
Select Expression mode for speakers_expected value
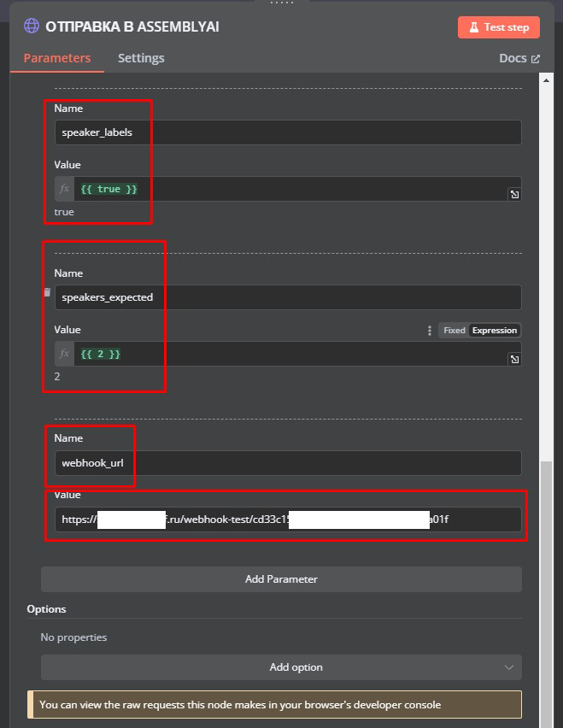[495, 331]
